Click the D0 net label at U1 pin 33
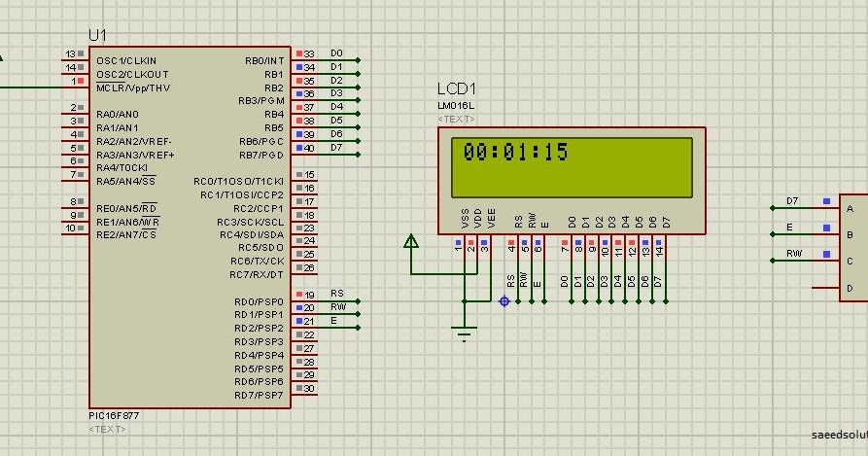This screenshot has height=456, width=868. [336, 53]
